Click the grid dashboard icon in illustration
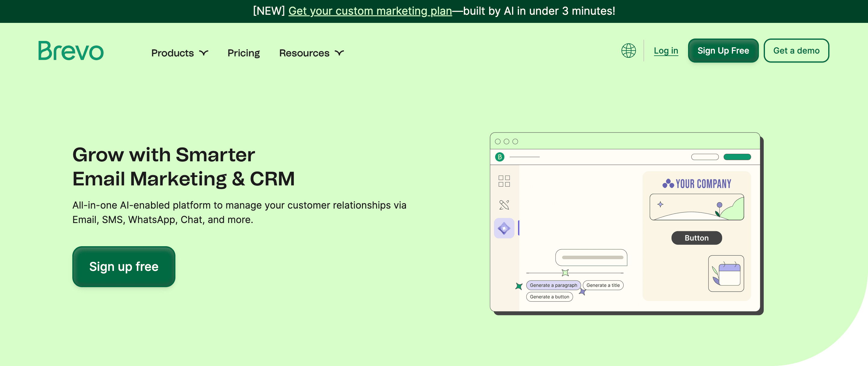 pyautogui.click(x=504, y=181)
